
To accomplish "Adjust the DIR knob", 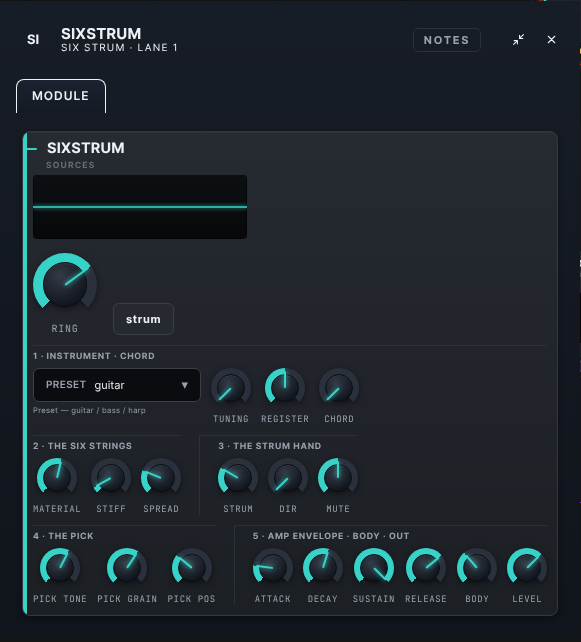I will pyautogui.click(x=288, y=478).
